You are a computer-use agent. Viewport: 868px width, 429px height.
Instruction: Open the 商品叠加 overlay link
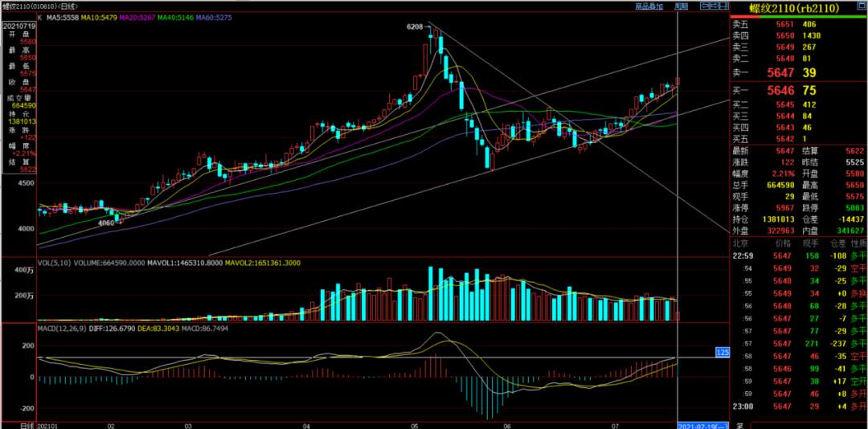pos(649,6)
